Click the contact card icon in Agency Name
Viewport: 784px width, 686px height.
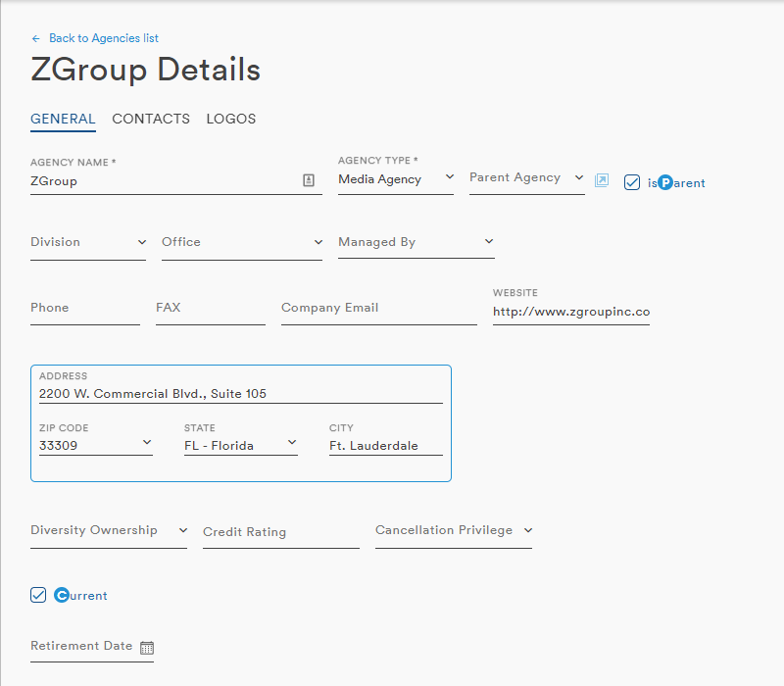(x=309, y=180)
